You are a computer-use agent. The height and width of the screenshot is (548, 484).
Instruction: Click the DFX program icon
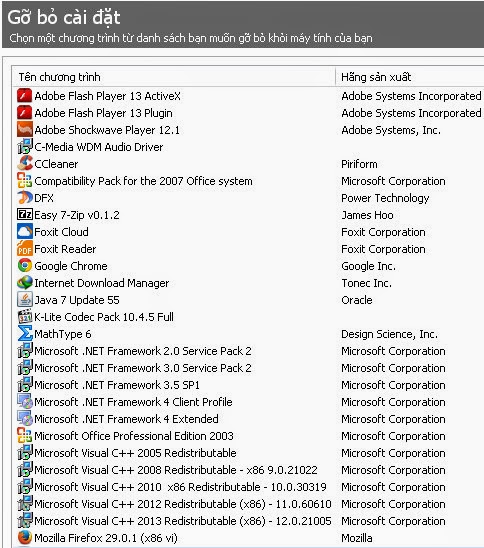pos(25,198)
